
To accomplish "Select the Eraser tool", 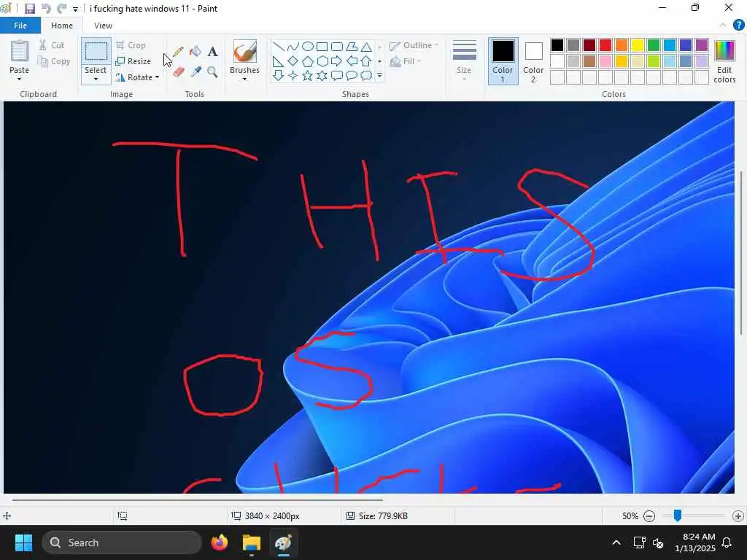I will [x=178, y=72].
